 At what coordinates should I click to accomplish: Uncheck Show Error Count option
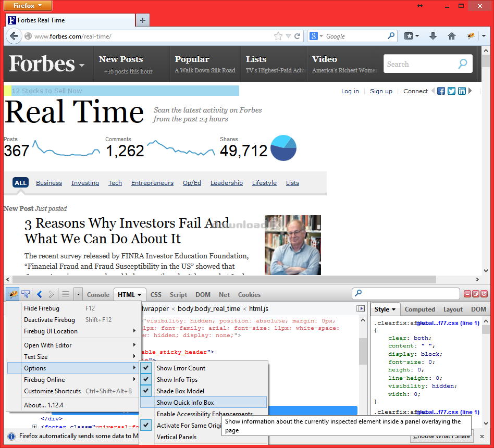pyautogui.click(x=204, y=368)
